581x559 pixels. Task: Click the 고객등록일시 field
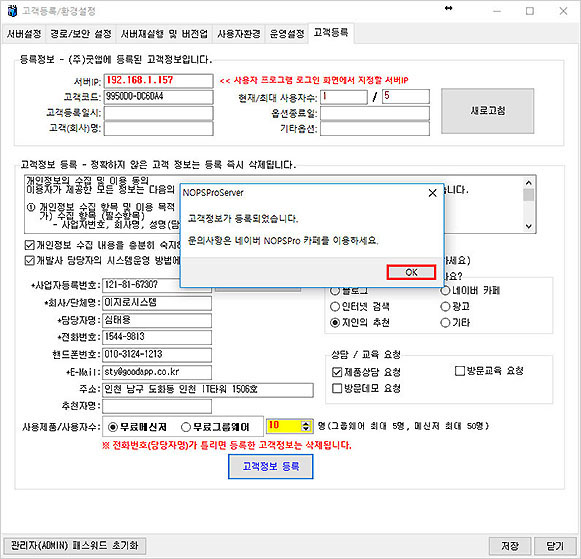(x=158, y=113)
